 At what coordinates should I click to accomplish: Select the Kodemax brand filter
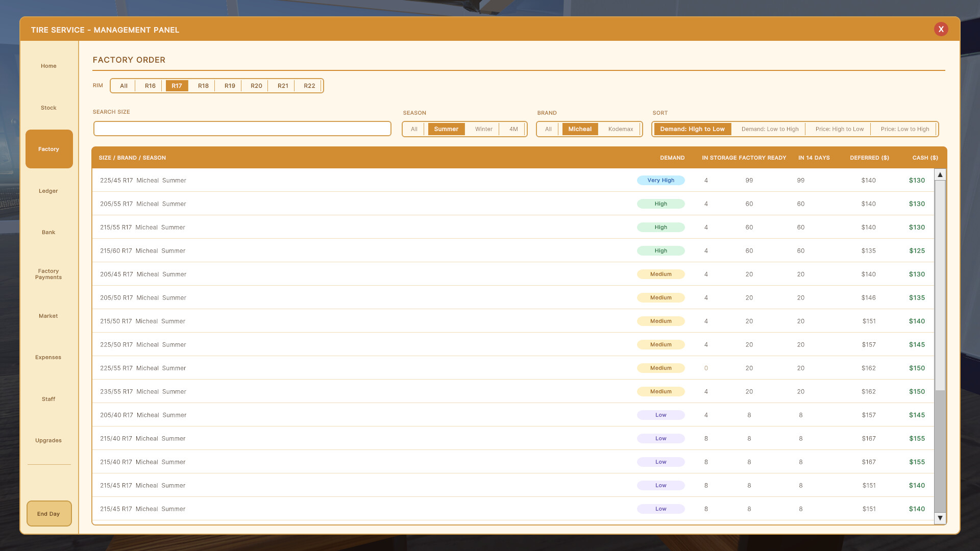point(620,129)
